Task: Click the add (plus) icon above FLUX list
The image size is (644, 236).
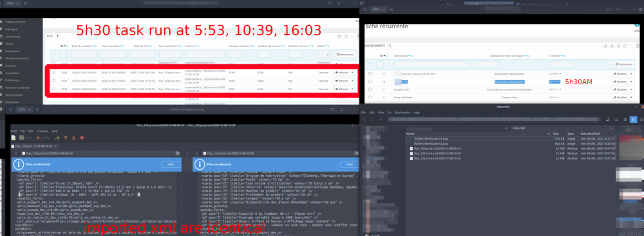Action: [x=339, y=36]
